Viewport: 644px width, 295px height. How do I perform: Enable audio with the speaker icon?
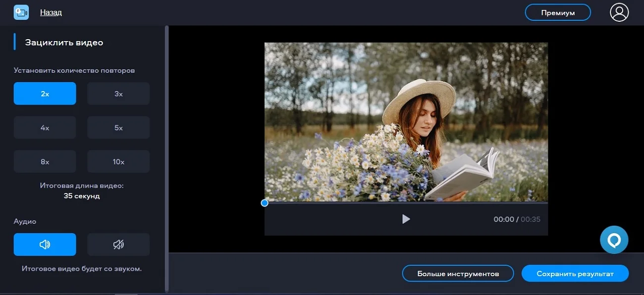pos(45,245)
